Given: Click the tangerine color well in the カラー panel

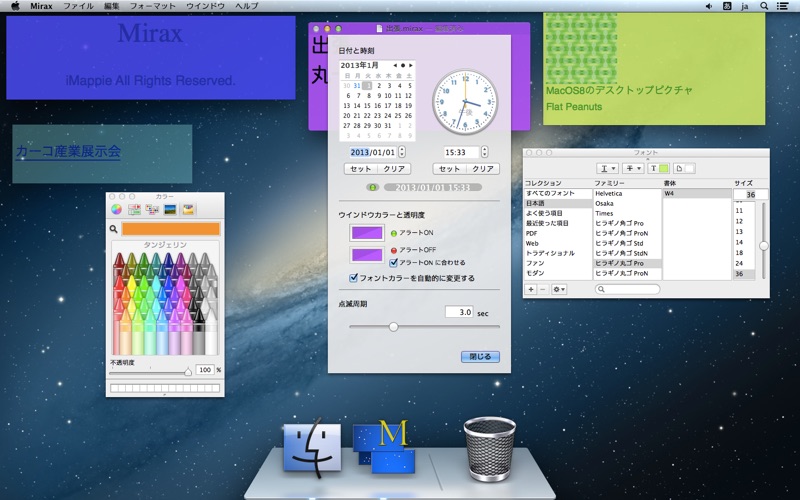Looking at the screenshot, I should (x=171, y=229).
